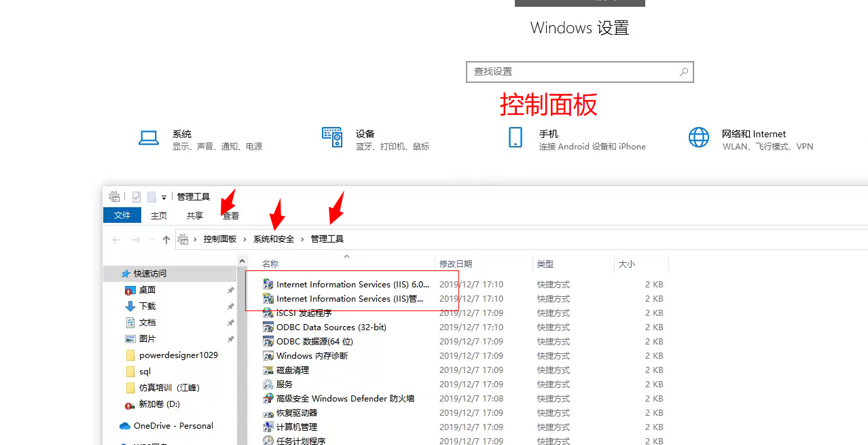The width and height of the screenshot is (868, 445).
Task: Open the 文件 ribbon tab
Action: tap(122, 215)
